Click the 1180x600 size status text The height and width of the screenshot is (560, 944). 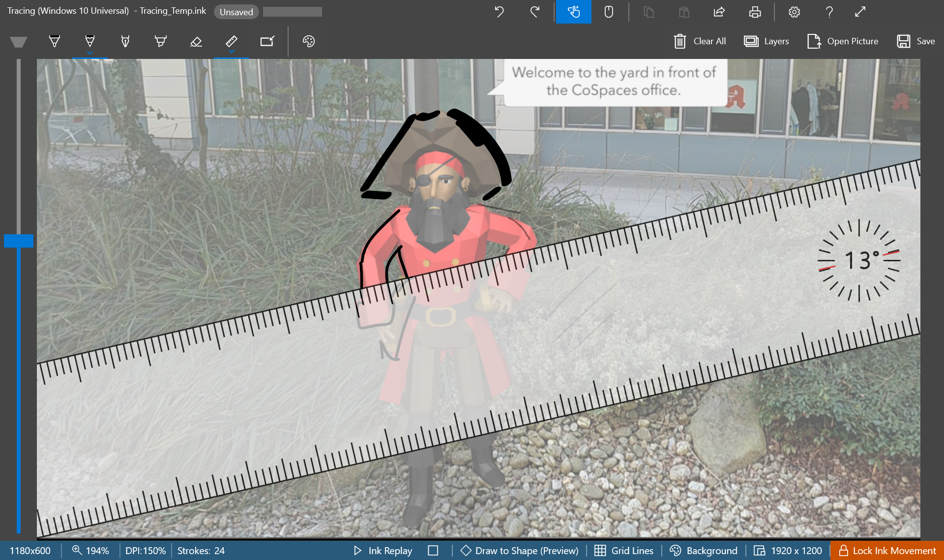30,551
